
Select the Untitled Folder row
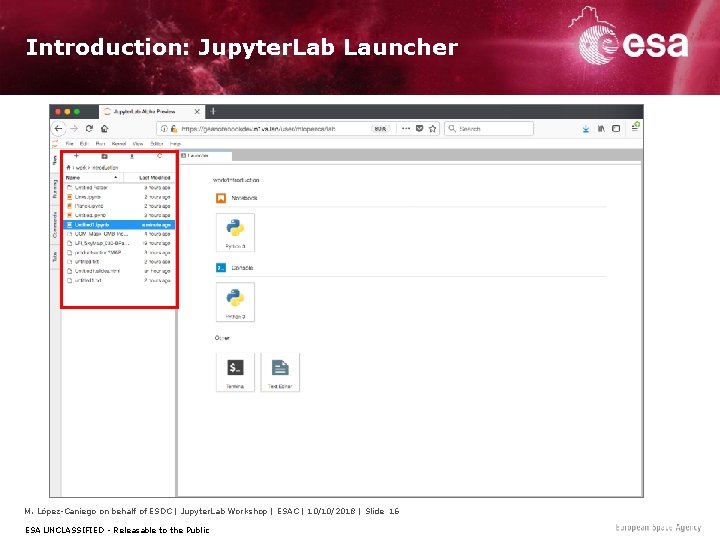coord(119,188)
